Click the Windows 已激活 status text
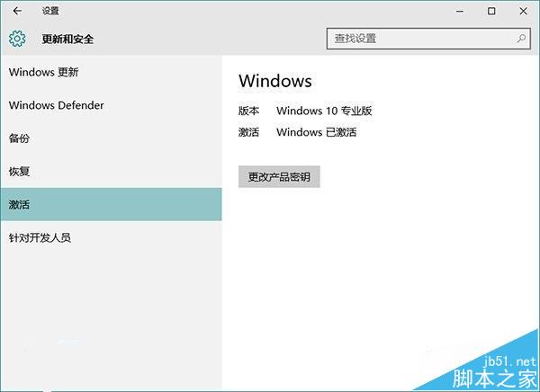The height and width of the screenshot is (392, 540). (317, 132)
